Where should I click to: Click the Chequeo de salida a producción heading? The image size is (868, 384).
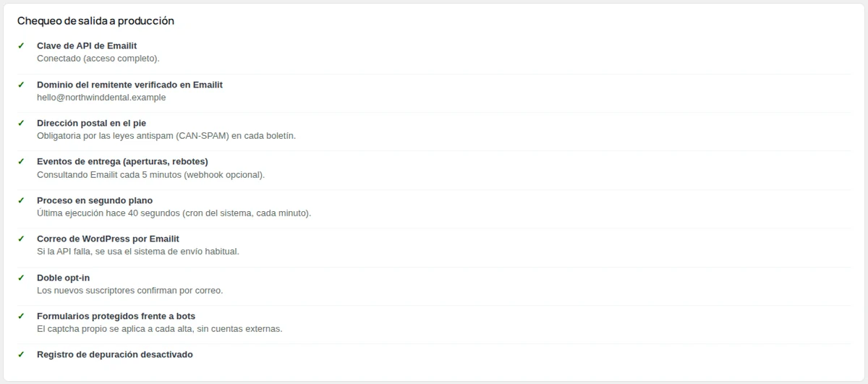(x=95, y=21)
